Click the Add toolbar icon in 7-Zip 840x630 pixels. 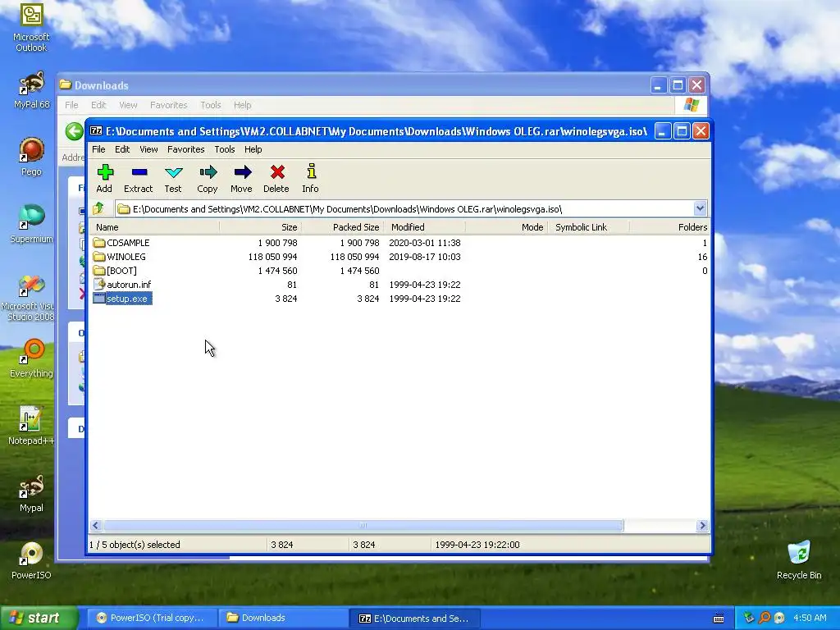(x=104, y=178)
